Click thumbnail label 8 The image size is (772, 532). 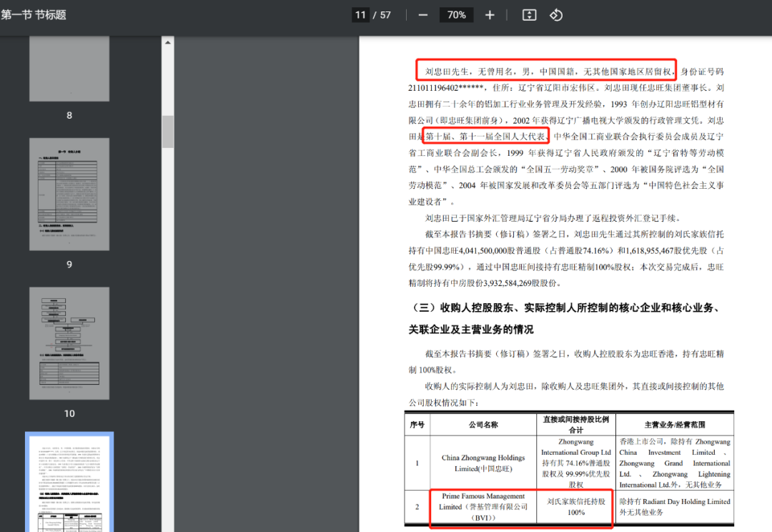(69, 115)
